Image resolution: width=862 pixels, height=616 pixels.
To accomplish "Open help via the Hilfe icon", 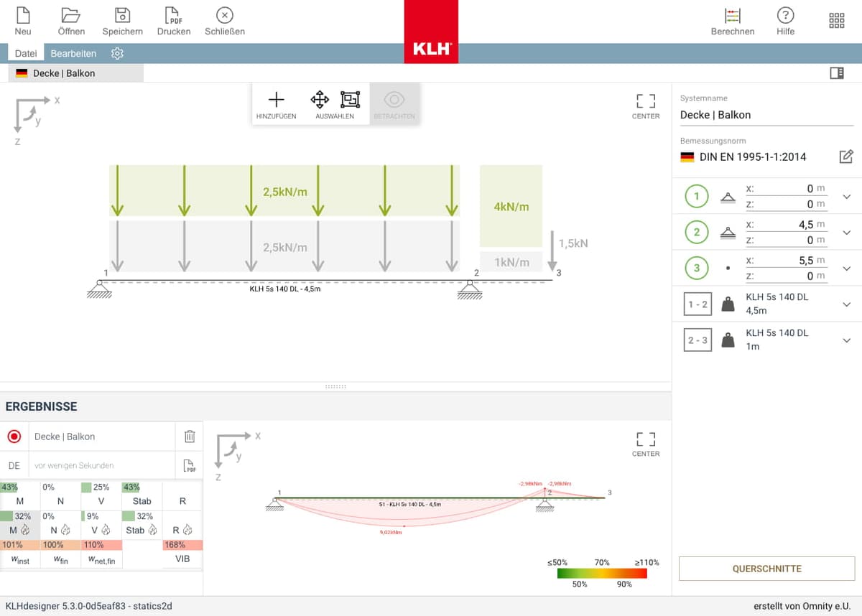I will tap(785, 19).
